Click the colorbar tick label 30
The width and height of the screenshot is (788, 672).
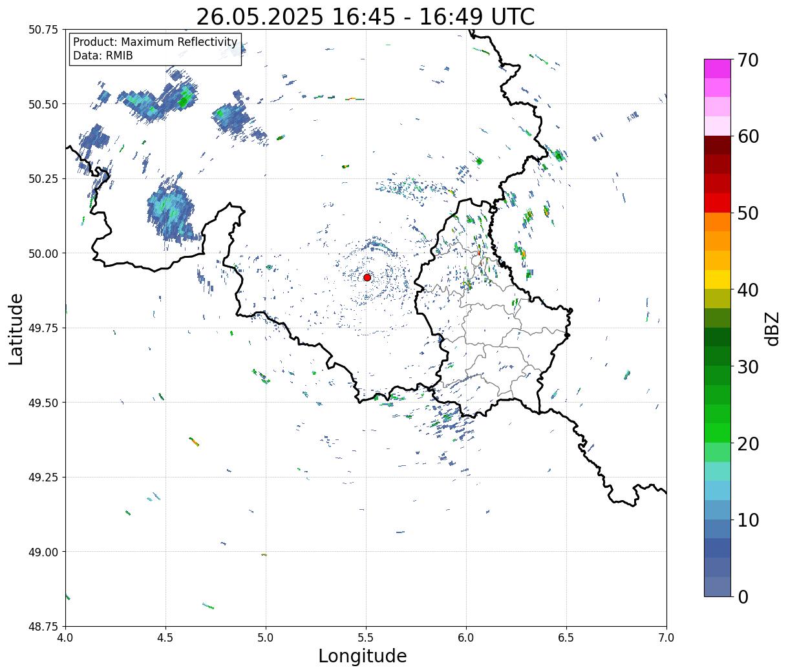coord(747,366)
